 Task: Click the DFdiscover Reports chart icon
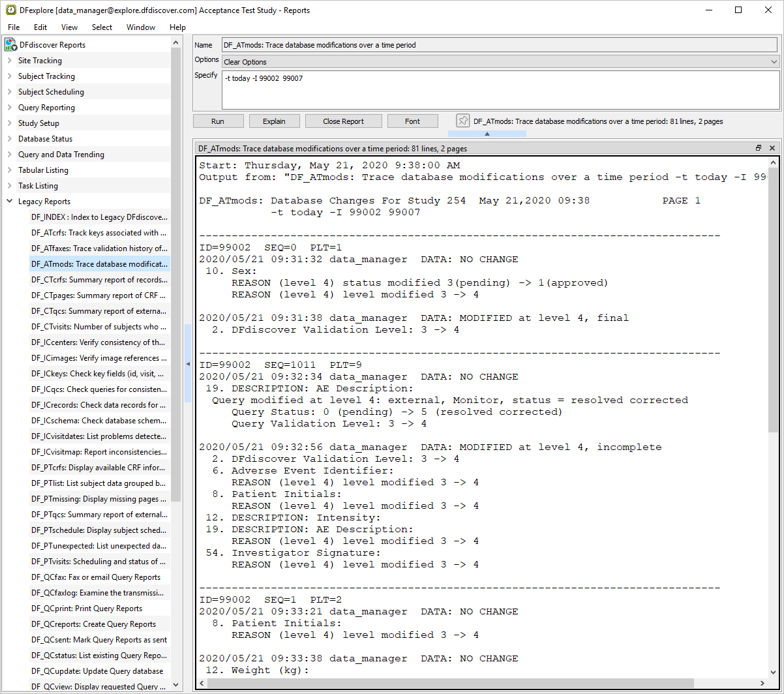[10, 44]
